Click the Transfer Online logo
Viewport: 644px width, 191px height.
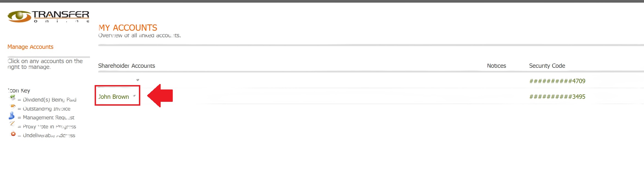(48, 16)
